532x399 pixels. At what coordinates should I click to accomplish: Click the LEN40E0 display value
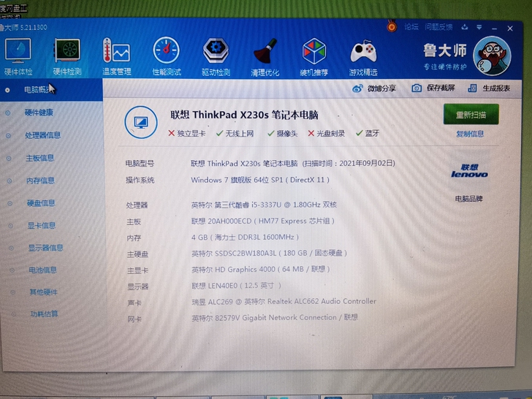pos(236,286)
